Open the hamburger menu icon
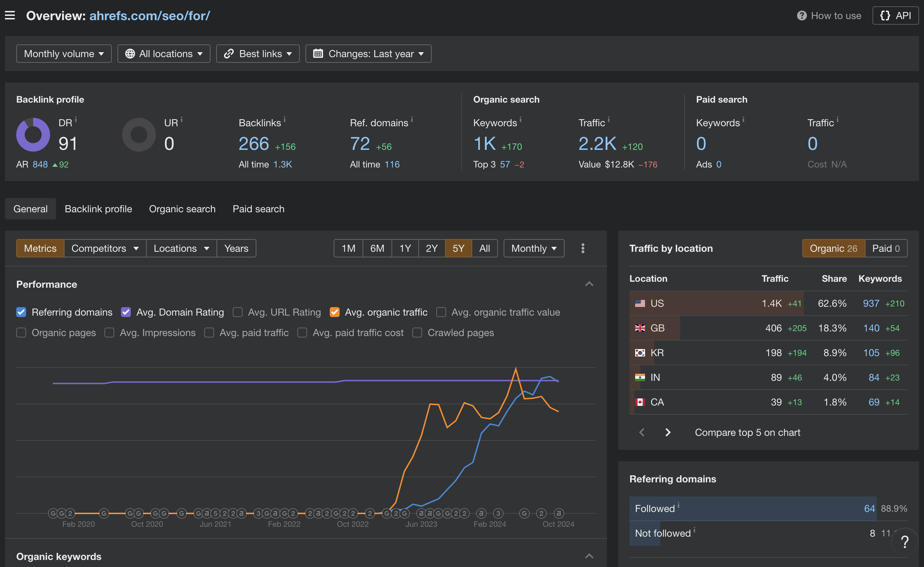Viewport: 924px width, 567px height. 10,16
